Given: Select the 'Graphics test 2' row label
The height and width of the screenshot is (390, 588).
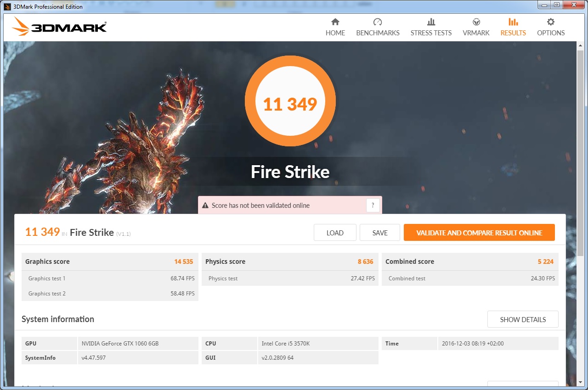Looking at the screenshot, I should pyautogui.click(x=47, y=294).
